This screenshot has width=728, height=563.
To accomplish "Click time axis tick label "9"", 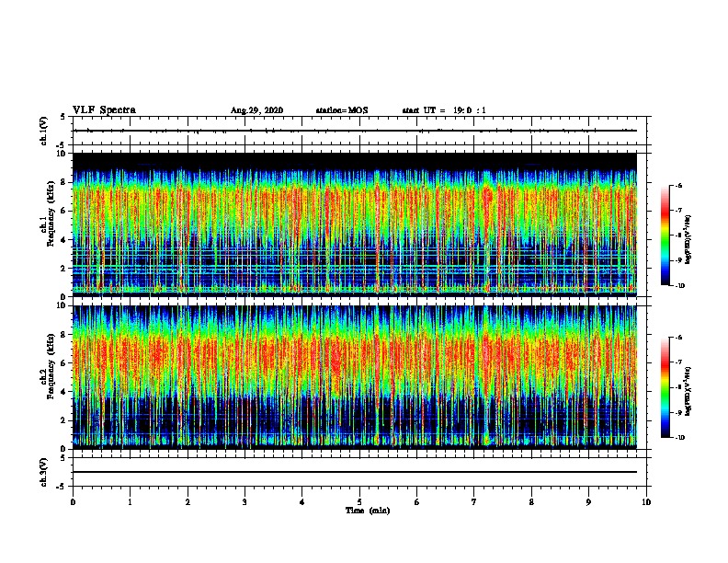I will tap(588, 502).
